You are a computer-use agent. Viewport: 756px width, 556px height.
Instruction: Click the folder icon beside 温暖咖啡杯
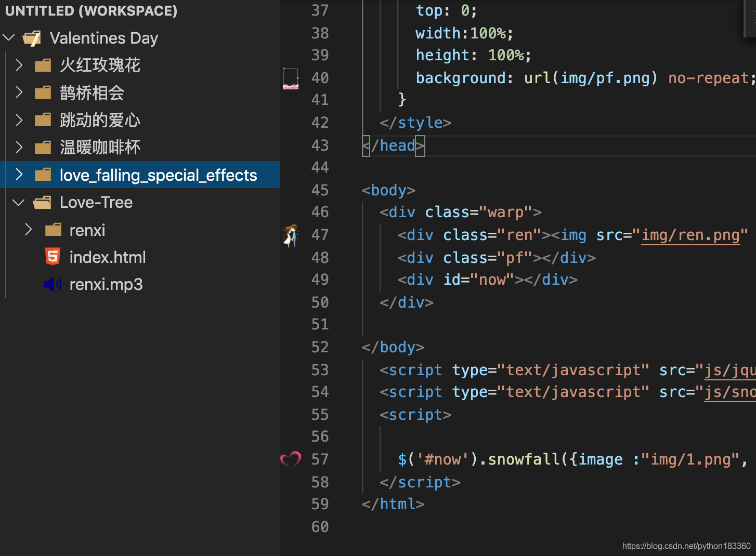pos(43,148)
